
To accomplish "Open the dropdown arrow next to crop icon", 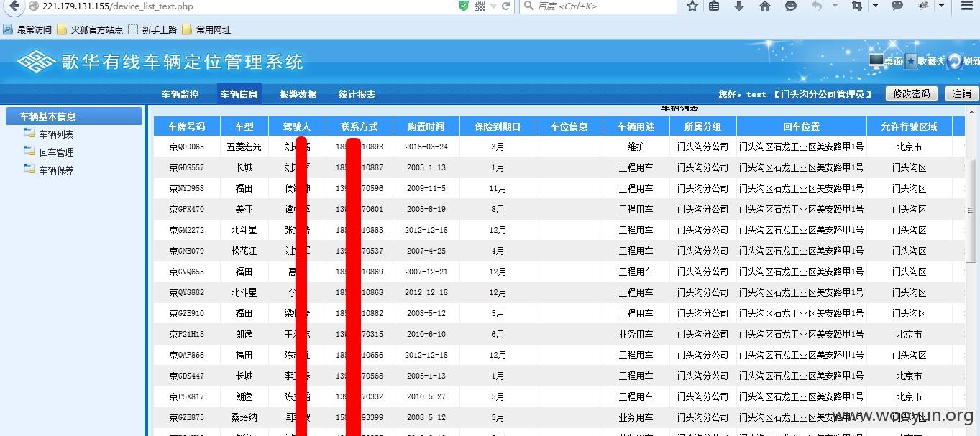I will (875, 6).
